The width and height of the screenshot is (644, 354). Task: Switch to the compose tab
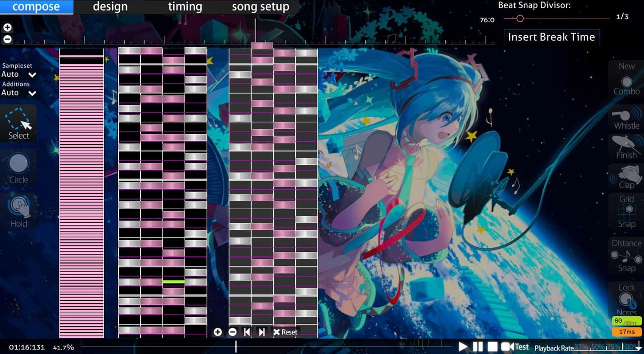coord(36,7)
